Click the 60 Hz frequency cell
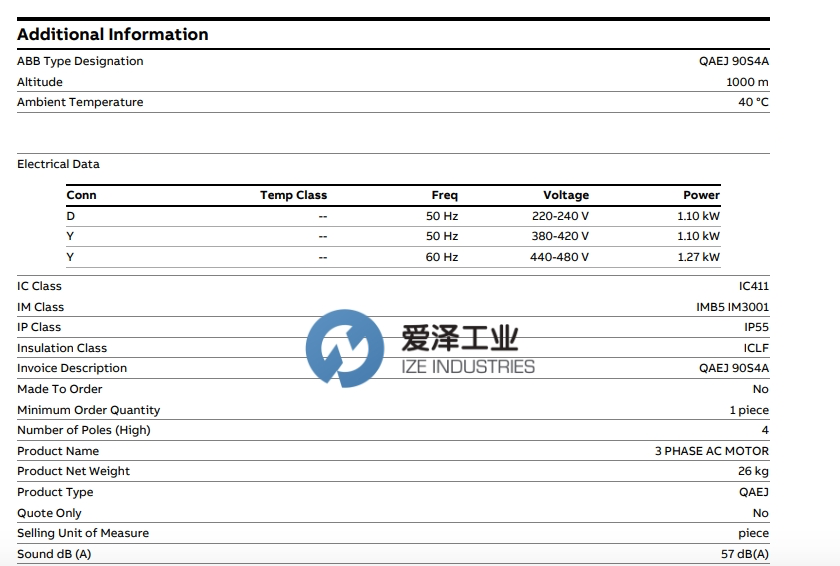This screenshot has width=840, height=566. pos(441,257)
